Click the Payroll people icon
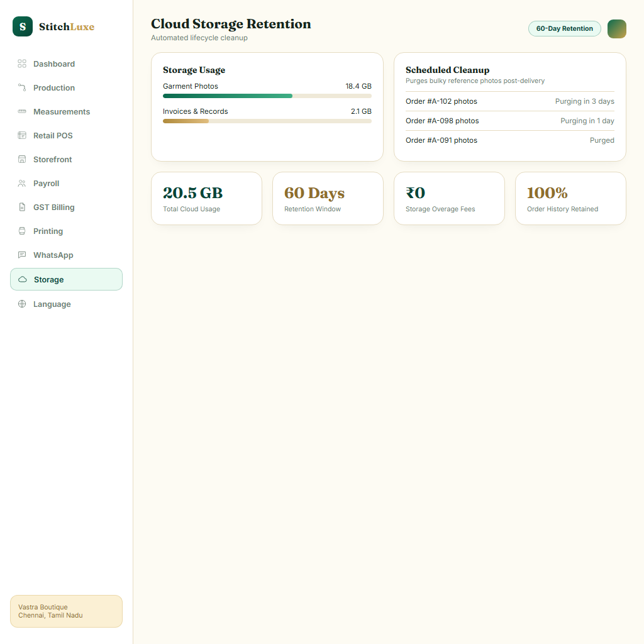The image size is (644, 644). tap(22, 183)
